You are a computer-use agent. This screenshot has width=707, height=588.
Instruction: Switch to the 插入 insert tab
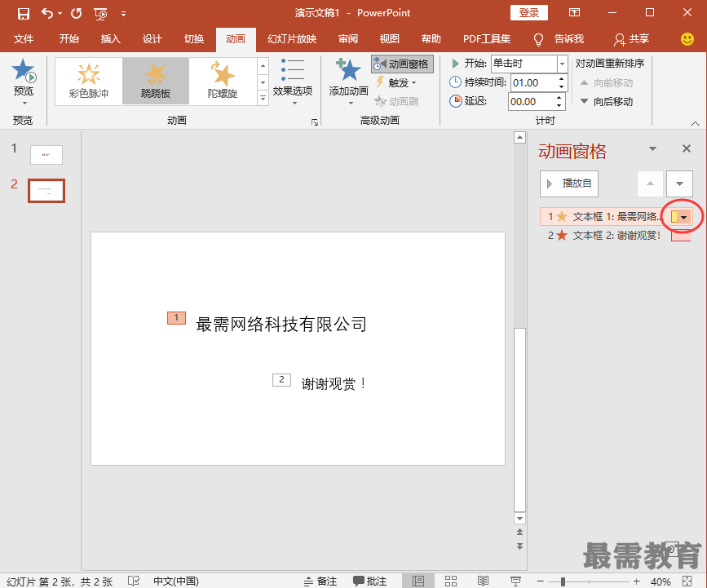(x=110, y=39)
